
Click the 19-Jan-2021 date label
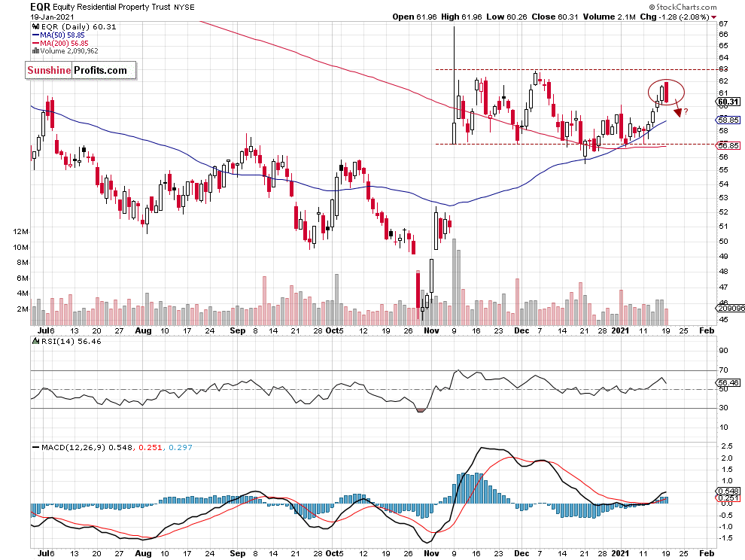(52, 17)
